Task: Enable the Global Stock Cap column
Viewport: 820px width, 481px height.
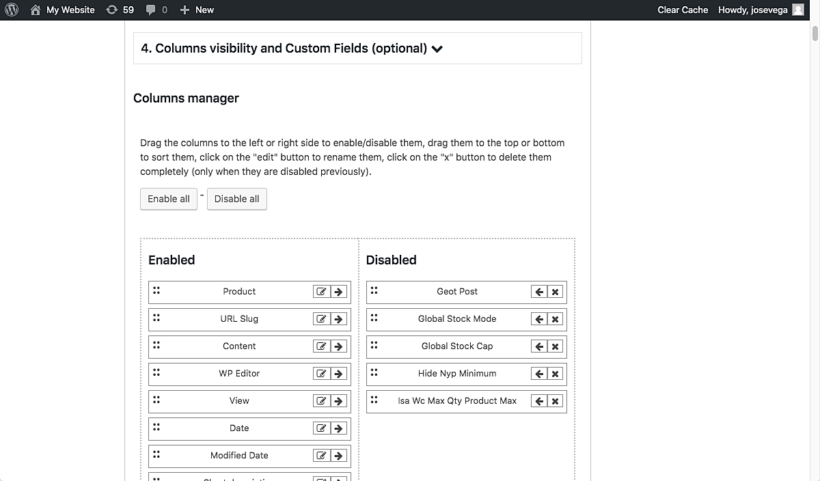Action: pyautogui.click(x=539, y=346)
